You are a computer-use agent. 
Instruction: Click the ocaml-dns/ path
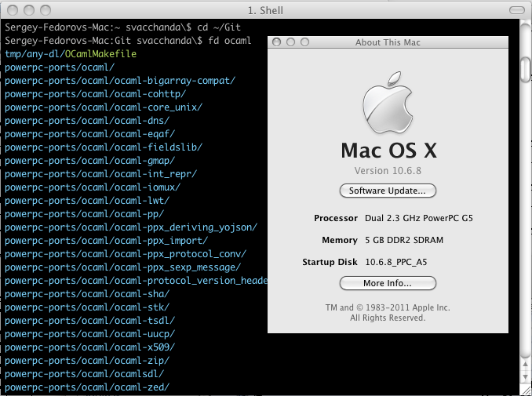pos(87,121)
